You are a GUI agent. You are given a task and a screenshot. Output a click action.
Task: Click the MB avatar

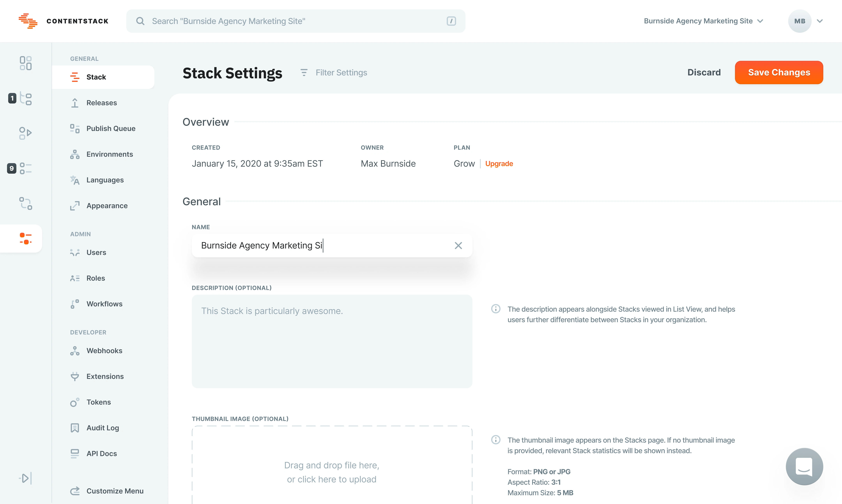coord(800,21)
